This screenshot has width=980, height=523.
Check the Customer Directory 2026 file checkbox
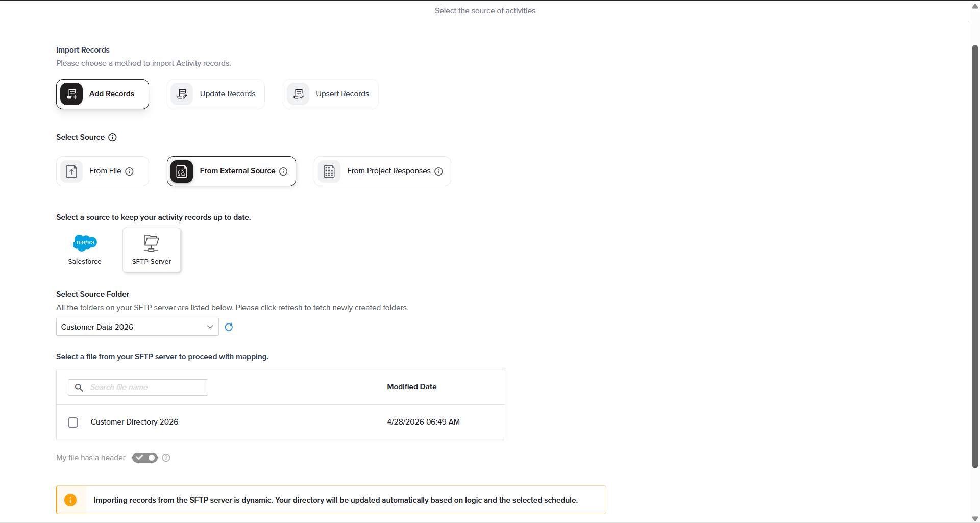coord(73,422)
